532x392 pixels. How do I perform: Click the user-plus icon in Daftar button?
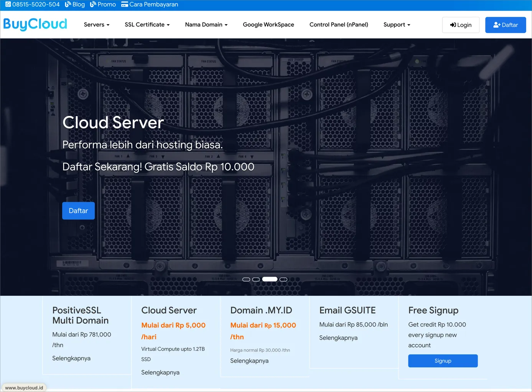pyautogui.click(x=497, y=25)
